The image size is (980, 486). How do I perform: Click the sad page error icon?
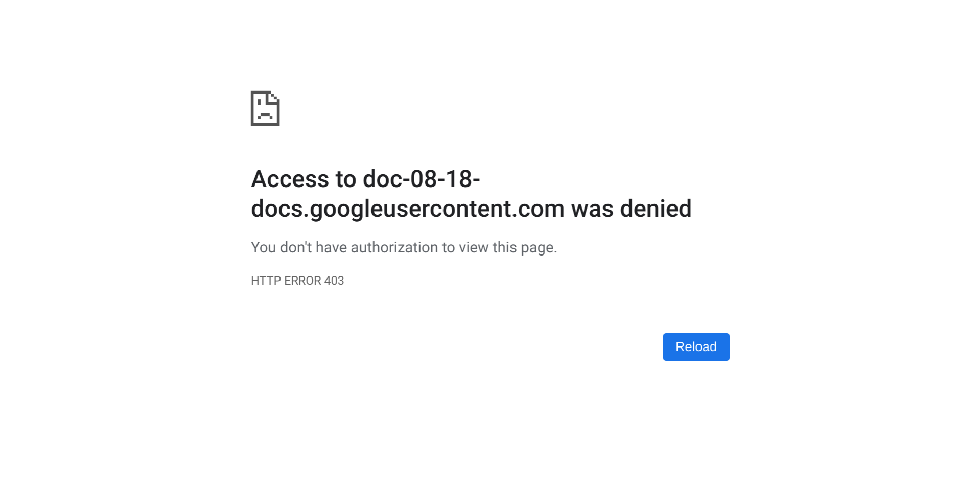tap(265, 108)
